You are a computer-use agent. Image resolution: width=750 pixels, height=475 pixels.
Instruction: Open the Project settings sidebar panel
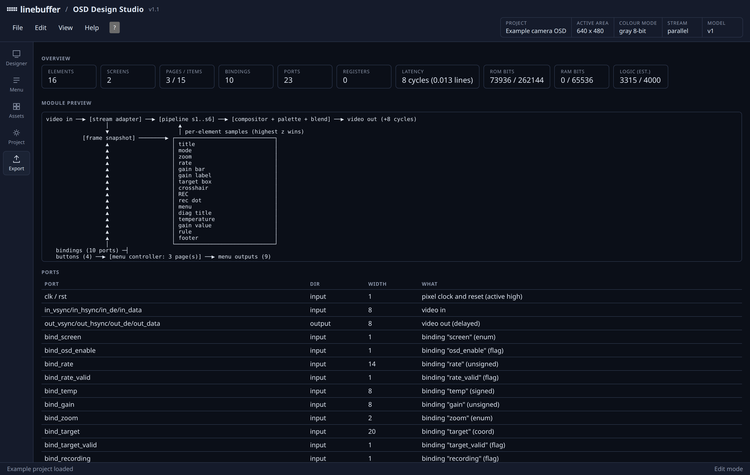click(x=16, y=137)
